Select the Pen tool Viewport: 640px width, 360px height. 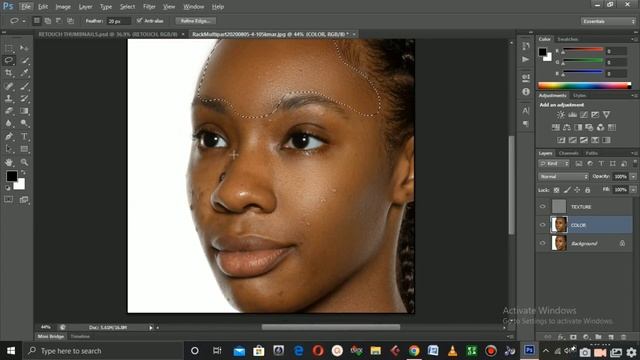(x=9, y=136)
